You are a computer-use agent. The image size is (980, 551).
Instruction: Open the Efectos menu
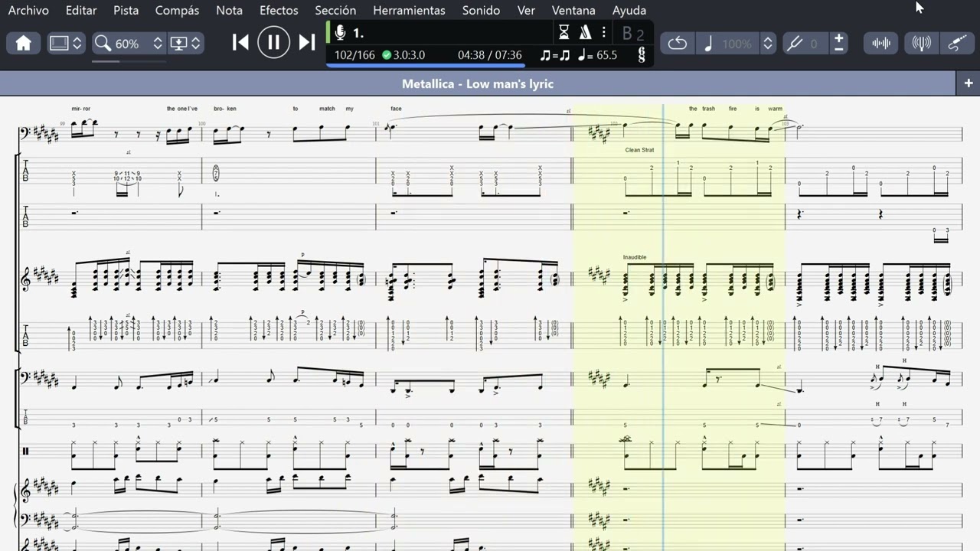(279, 10)
